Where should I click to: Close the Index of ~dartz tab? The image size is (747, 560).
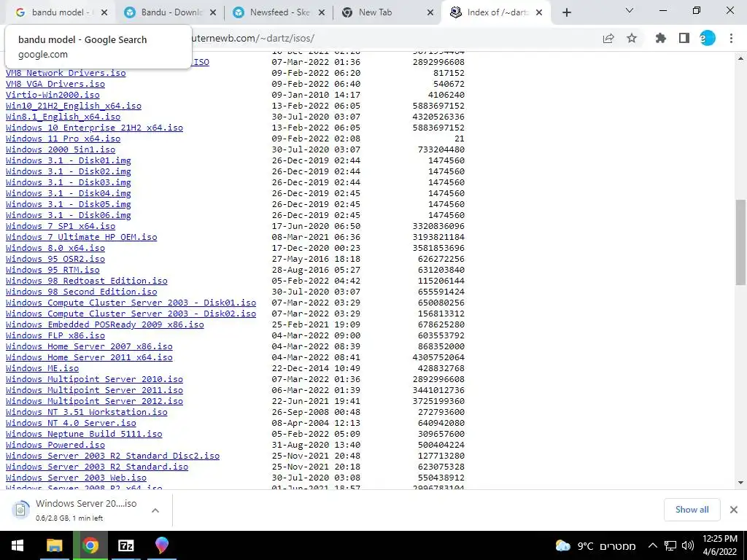(x=539, y=13)
